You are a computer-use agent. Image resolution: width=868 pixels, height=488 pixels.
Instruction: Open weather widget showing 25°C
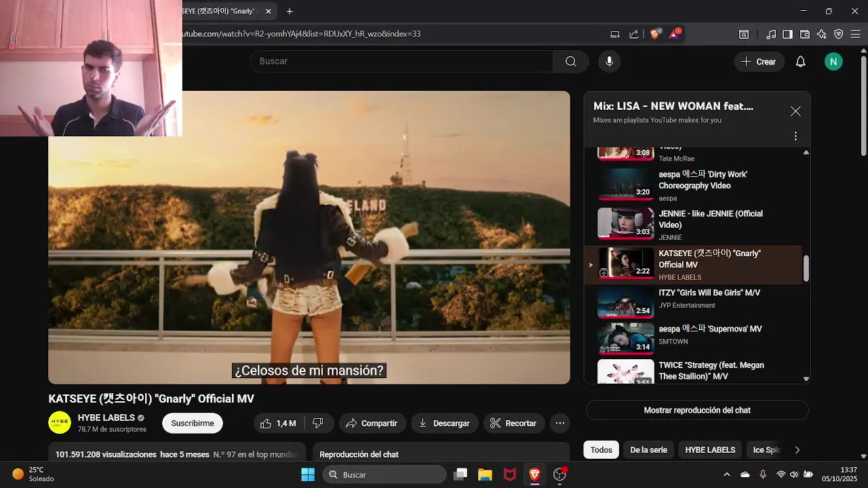pyautogui.click(x=33, y=474)
